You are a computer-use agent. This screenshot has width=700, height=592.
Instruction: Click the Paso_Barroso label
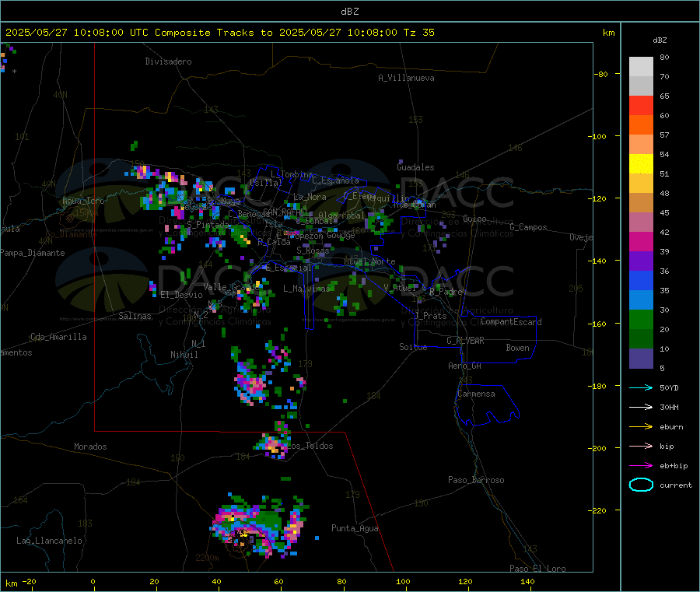coord(476,480)
